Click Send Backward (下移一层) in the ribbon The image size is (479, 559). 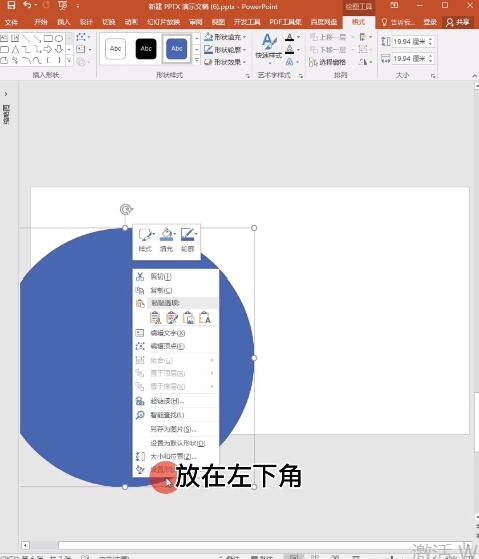click(329, 49)
